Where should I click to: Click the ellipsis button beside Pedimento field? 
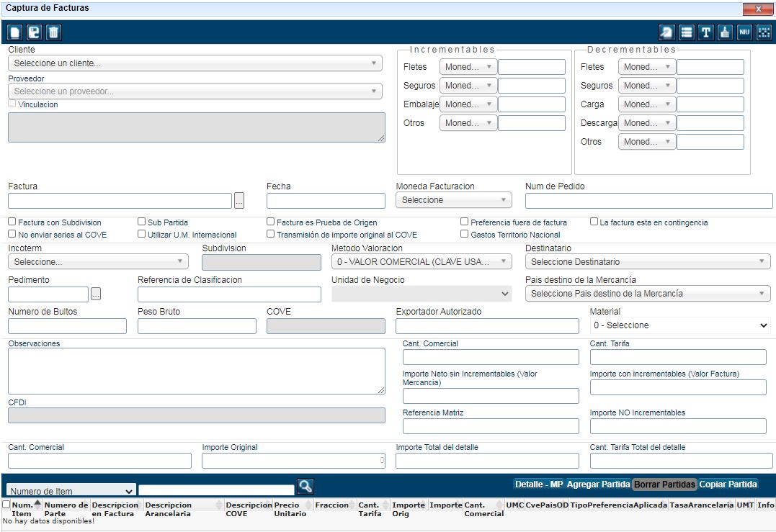[x=96, y=294]
